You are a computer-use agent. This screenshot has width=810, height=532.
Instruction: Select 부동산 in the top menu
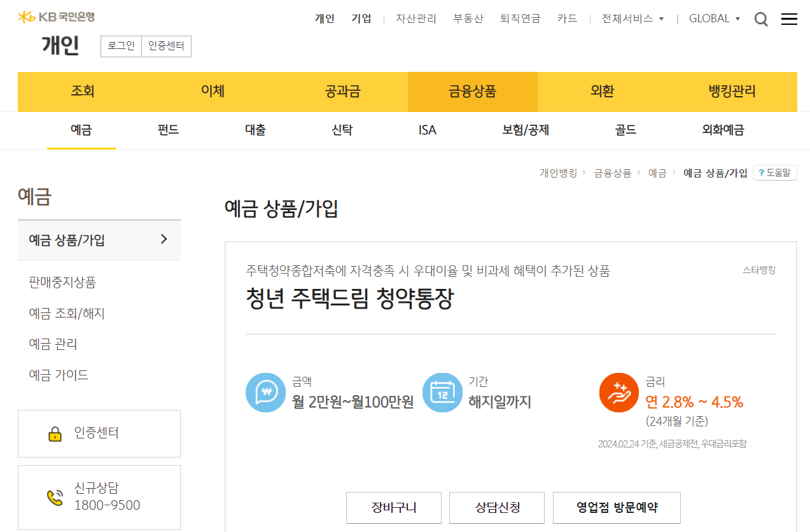[468, 19]
